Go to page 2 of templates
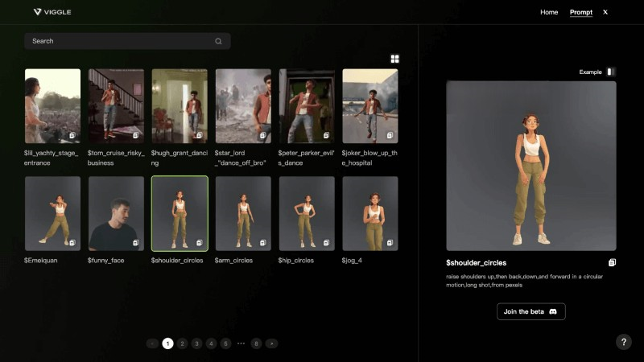This screenshot has width=644, height=362. pyautogui.click(x=183, y=343)
